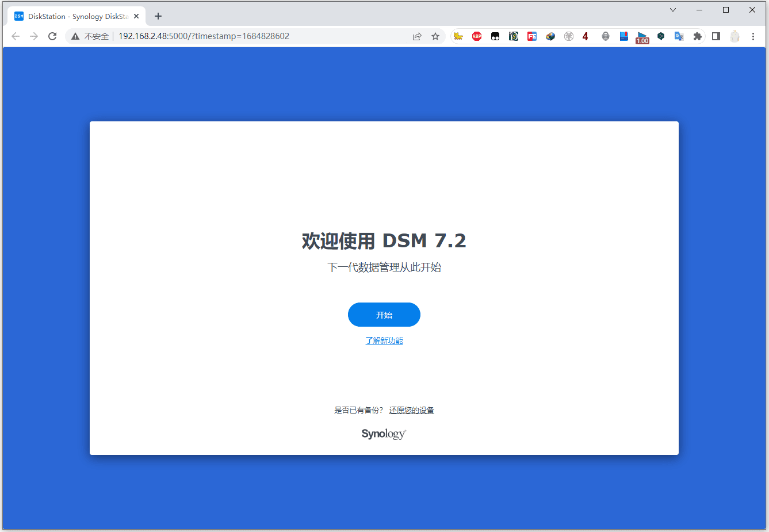Click the blue 开始 button
The width and height of the screenshot is (769, 532).
point(384,315)
